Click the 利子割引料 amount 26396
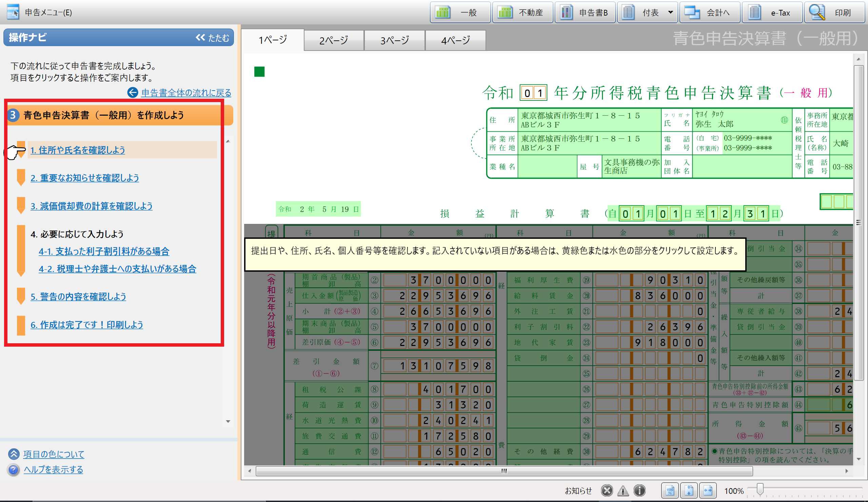 tap(650, 327)
